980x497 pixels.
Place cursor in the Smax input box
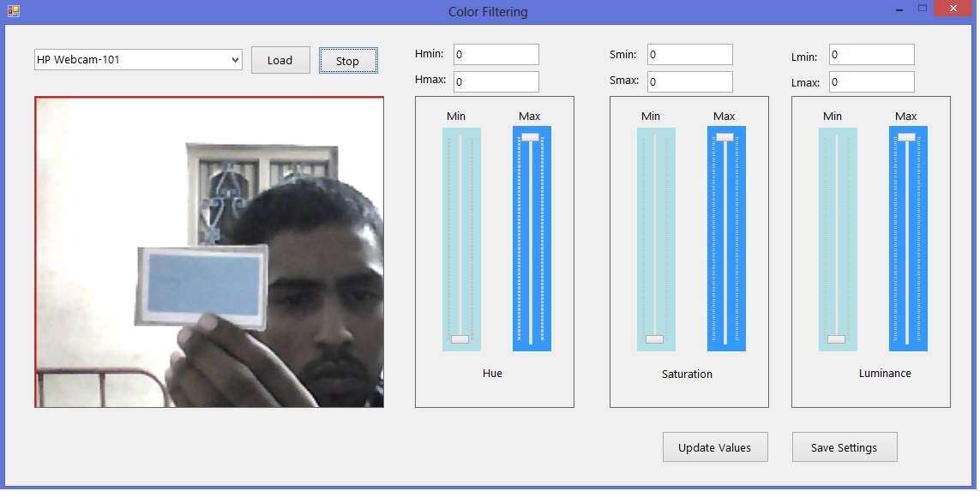(x=689, y=81)
